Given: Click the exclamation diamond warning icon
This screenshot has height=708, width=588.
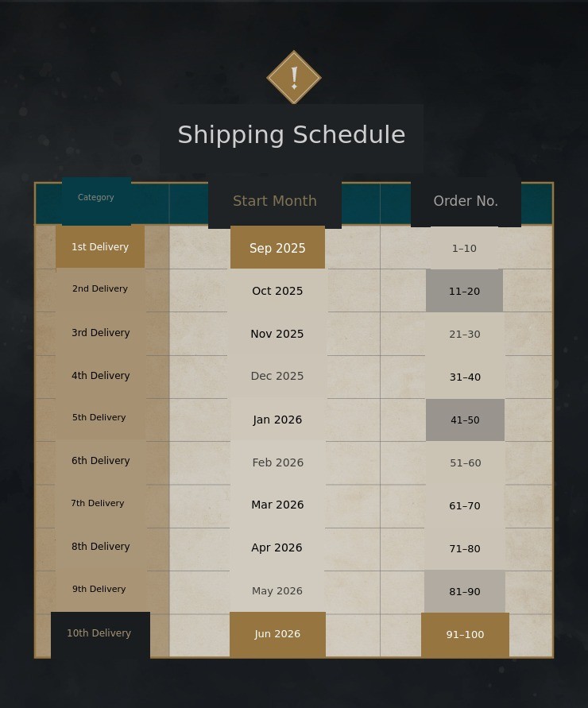Looking at the screenshot, I should [x=294, y=78].
